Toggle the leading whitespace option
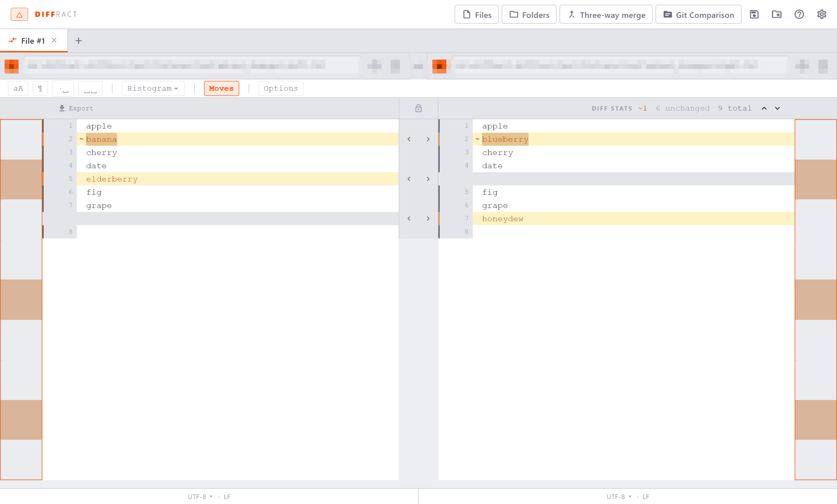The image size is (837, 504). click(x=63, y=88)
